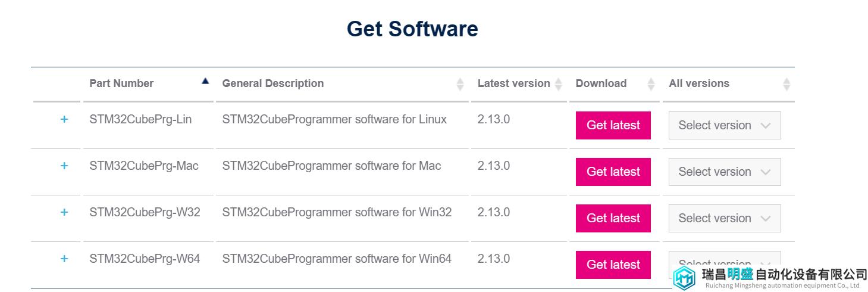Click the STM32CubePrg-W64 part number text
The width and height of the screenshot is (868, 292).
pos(145,259)
